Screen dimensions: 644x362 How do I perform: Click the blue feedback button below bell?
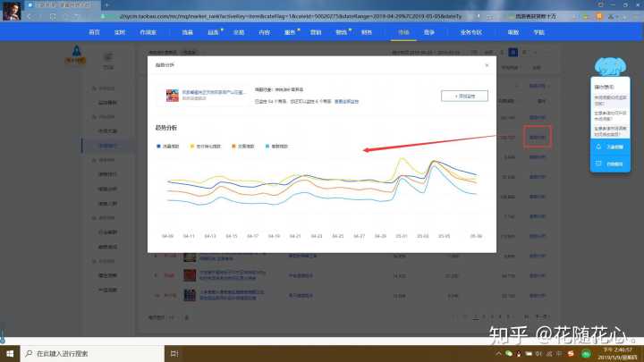click(609, 164)
